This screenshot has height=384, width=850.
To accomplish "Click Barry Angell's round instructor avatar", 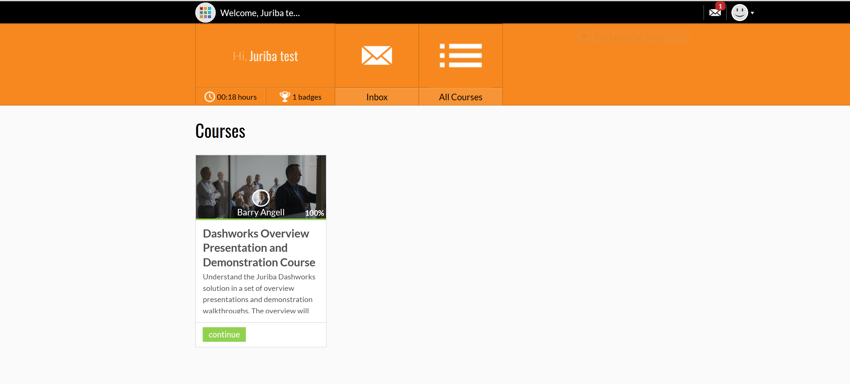I will click(x=261, y=198).
